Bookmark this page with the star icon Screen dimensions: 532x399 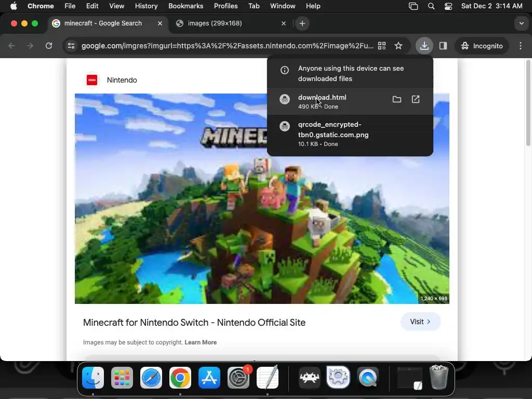(398, 46)
